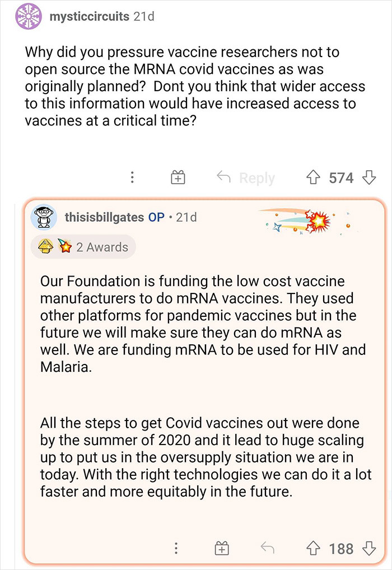Image resolution: width=392 pixels, height=570 pixels.
Task: Downvote mysticcircuits' question
Action: [x=370, y=177]
